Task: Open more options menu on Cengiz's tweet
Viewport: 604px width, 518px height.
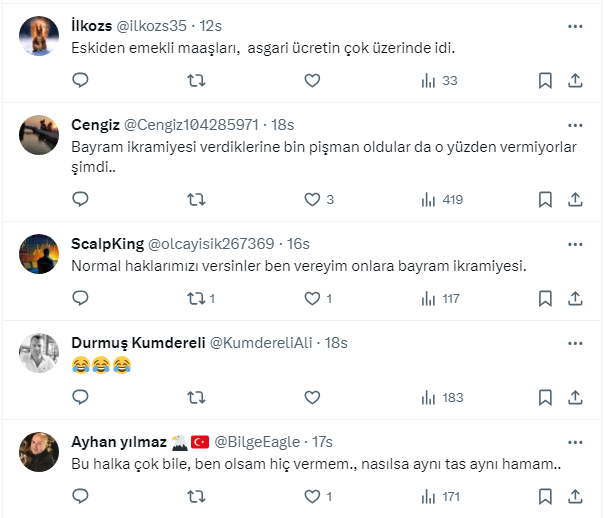Action: pos(575,125)
